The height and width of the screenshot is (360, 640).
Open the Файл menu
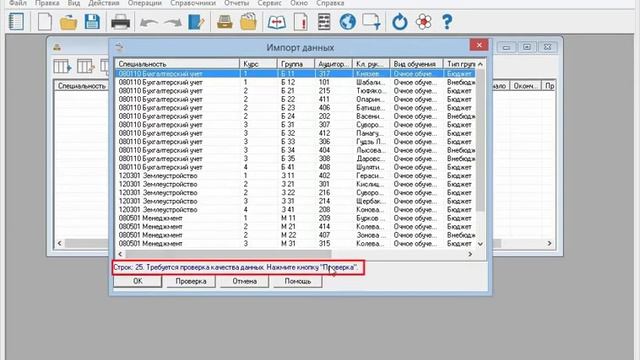coord(18,3)
